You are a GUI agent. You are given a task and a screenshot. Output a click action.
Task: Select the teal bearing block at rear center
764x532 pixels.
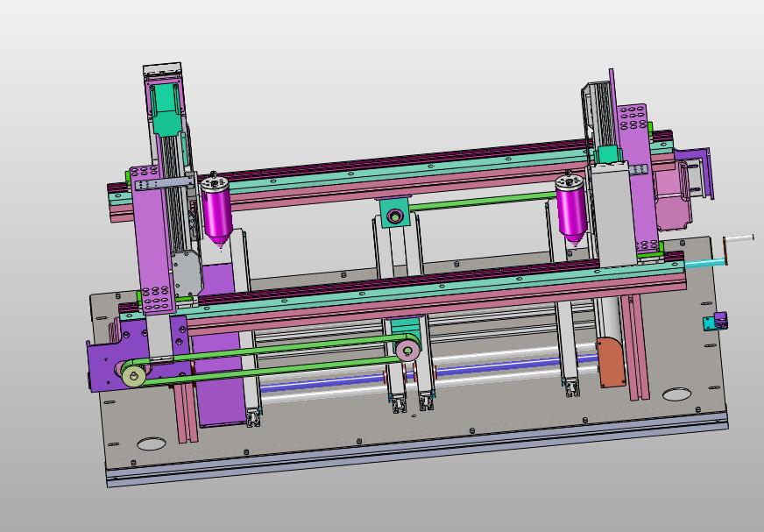pyautogui.click(x=395, y=213)
